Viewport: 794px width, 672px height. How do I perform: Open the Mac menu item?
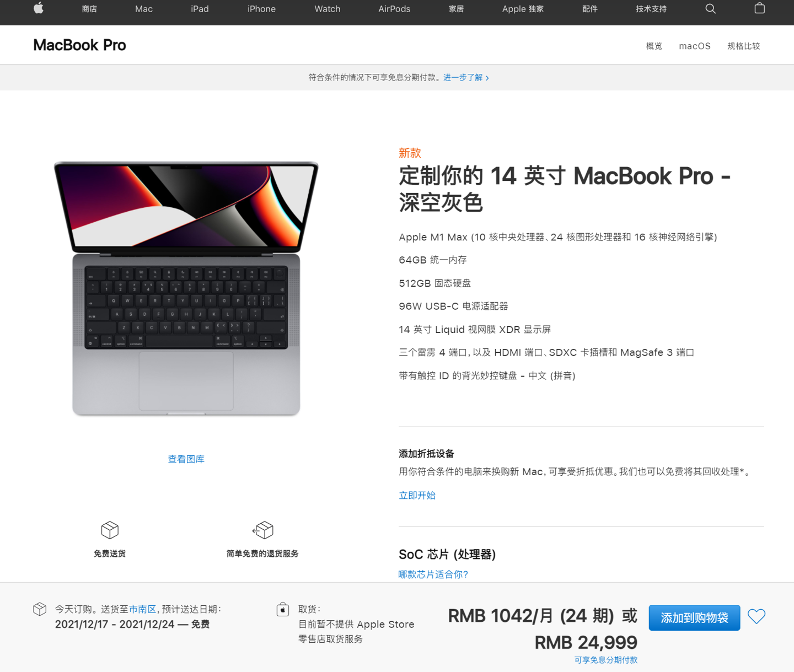click(144, 9)
